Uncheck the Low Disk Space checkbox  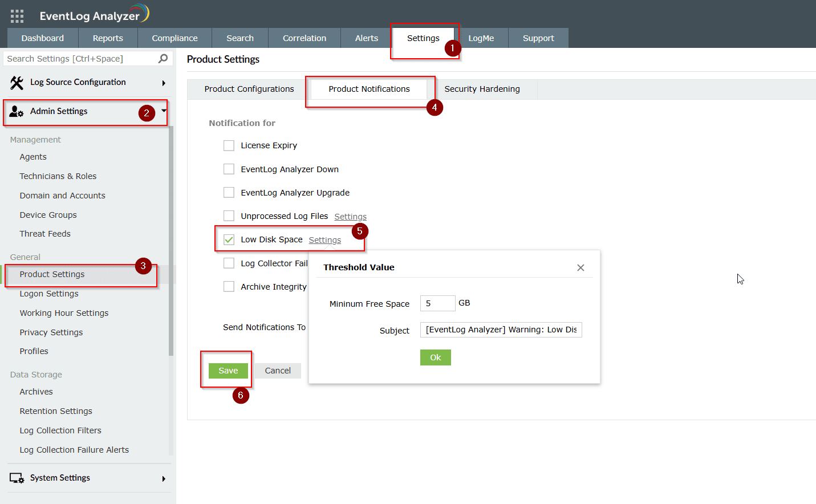pos(229,239)
